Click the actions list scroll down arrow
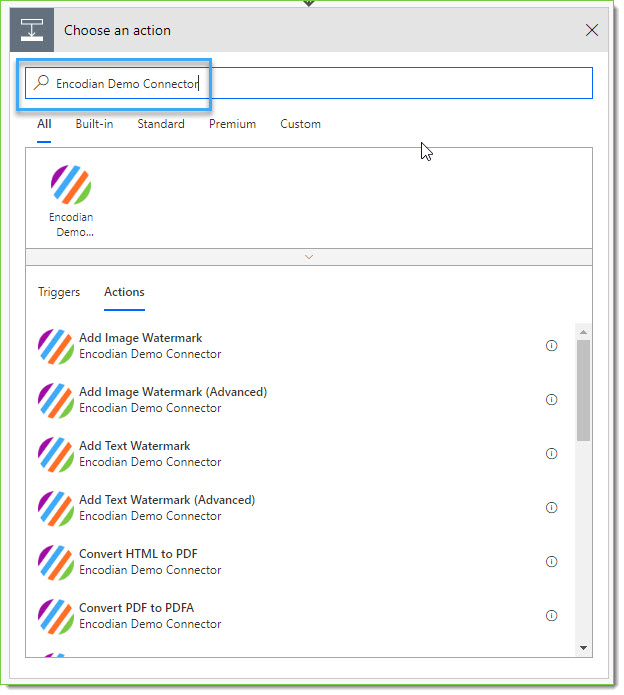The width and height of the screenshot is (624, 695). (583, 648)
